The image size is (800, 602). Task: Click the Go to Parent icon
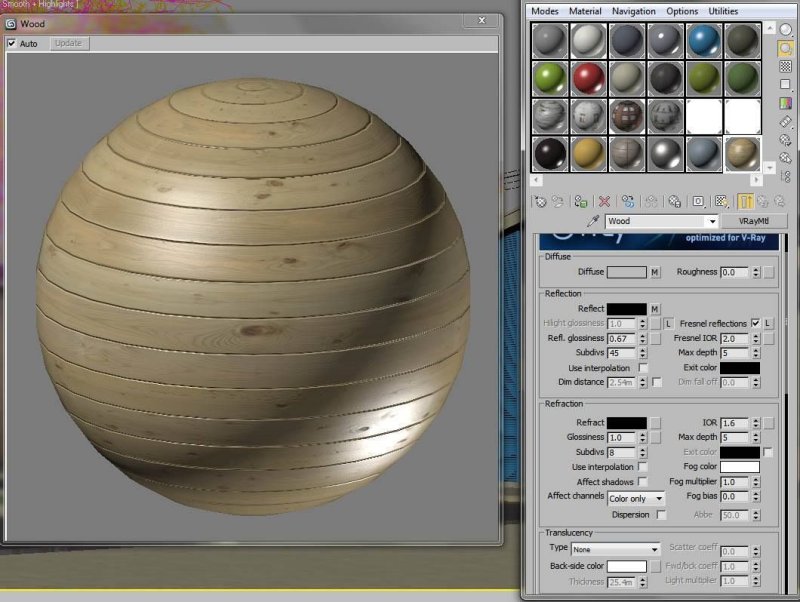point(763,202)
